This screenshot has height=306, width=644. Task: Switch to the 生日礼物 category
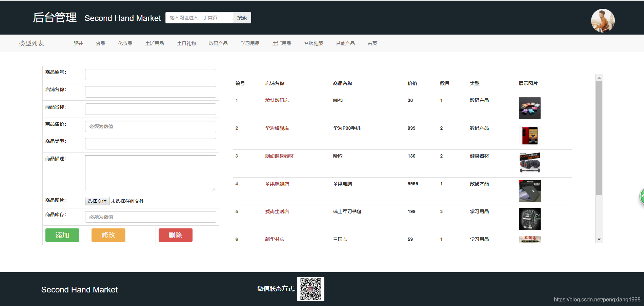(186, 43)
